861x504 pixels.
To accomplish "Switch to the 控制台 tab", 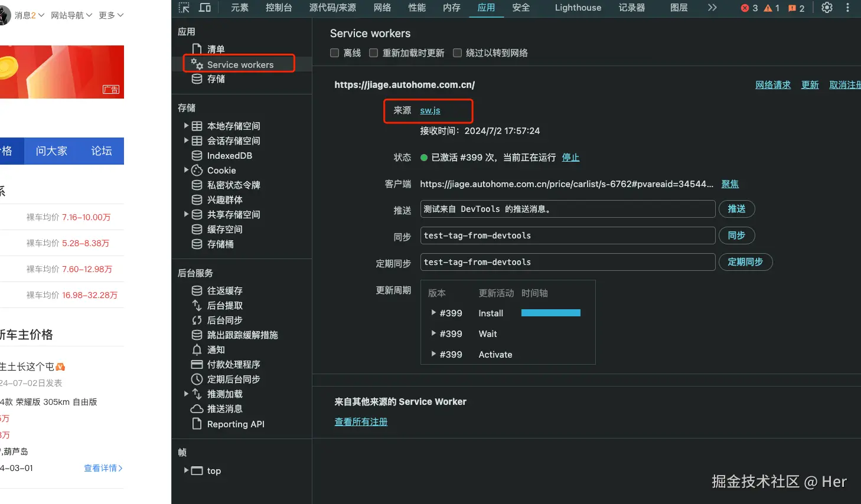I will click(279, 8).
